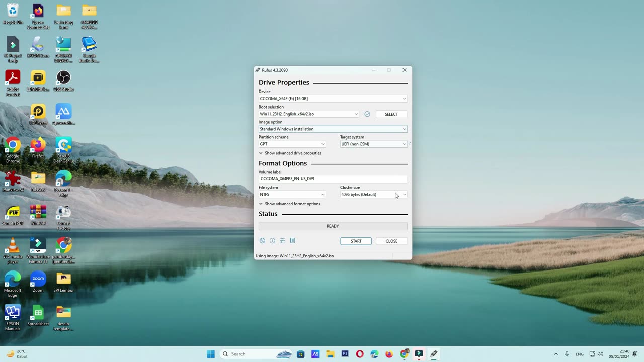Open the File system NTFS dropdown
Viewport: 644px width, 362px height.
point(292,195)
